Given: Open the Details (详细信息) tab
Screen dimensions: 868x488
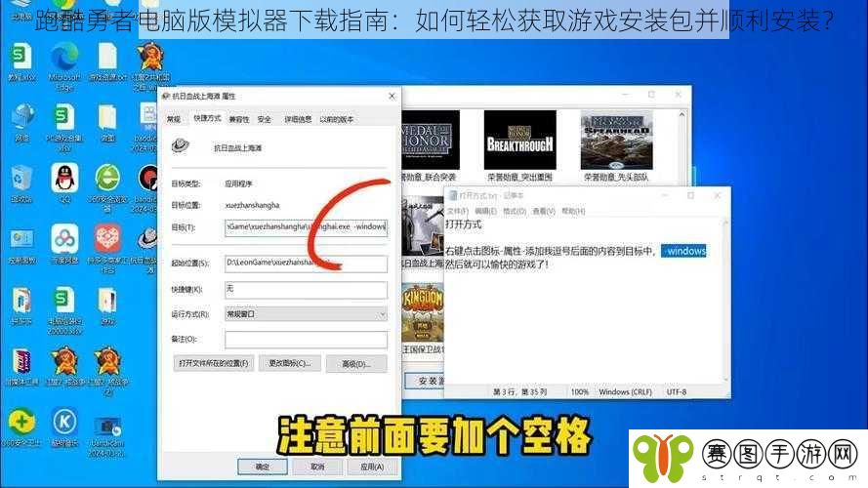Looking at the screenshot, I should coord(298,119).
